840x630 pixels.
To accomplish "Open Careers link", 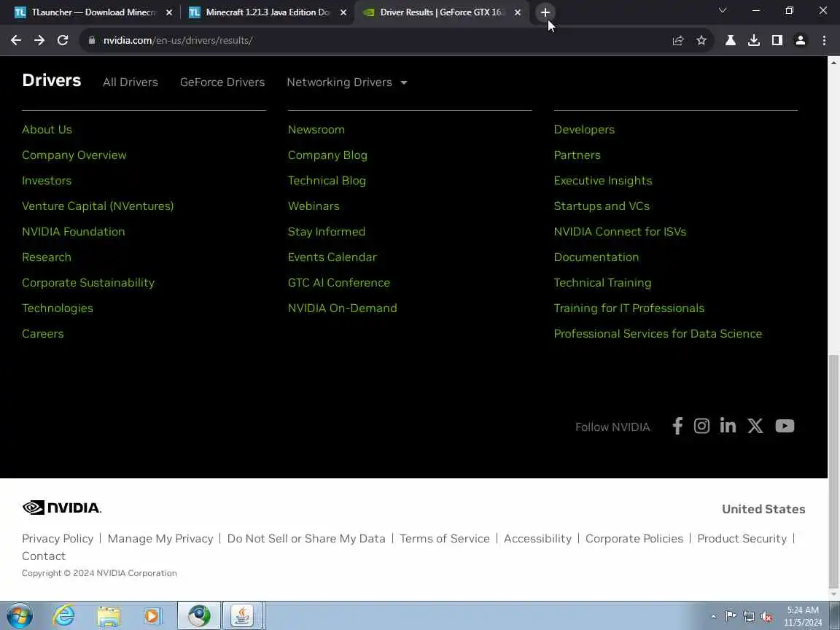I will (43, 334).
